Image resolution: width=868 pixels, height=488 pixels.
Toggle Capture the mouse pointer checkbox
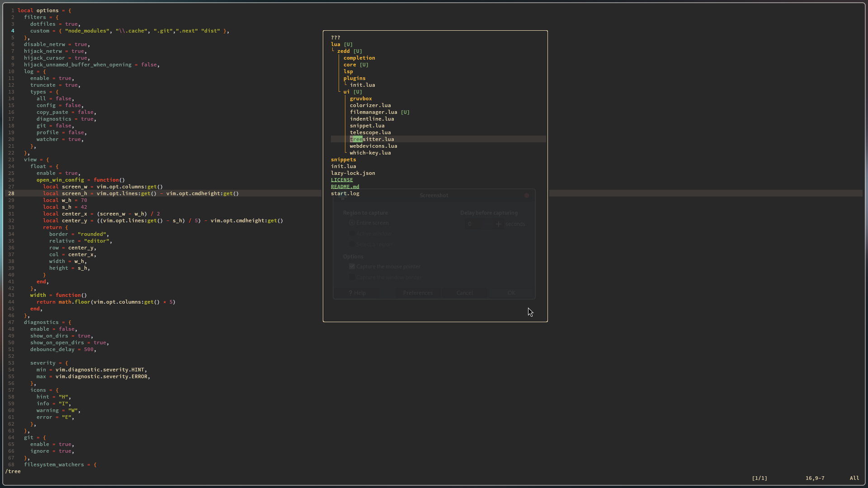tap(352, 267)
